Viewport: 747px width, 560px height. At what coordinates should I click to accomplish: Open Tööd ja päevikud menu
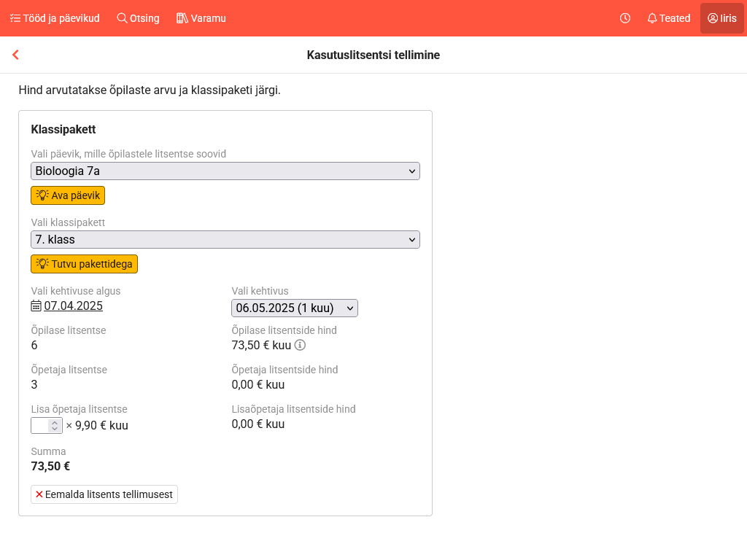click(x=55, y=18)
